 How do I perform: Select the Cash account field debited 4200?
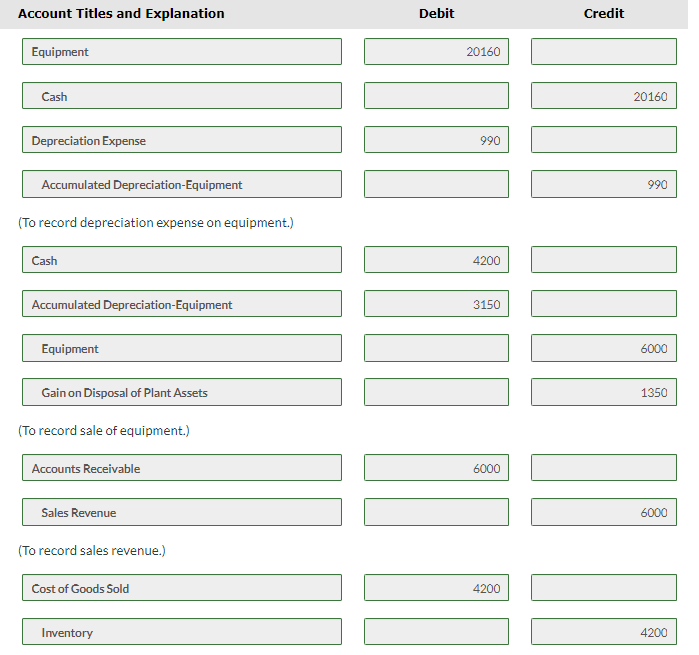click(182, 260)
